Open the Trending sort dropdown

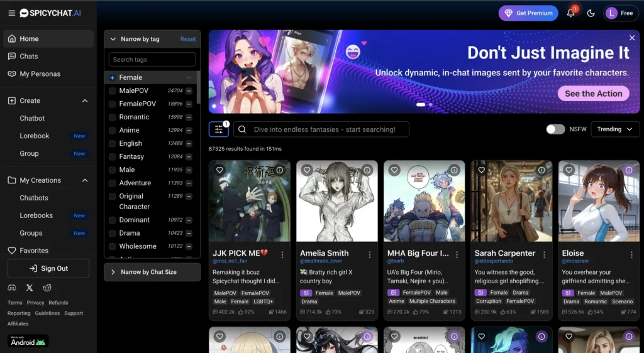coord(614,129)
